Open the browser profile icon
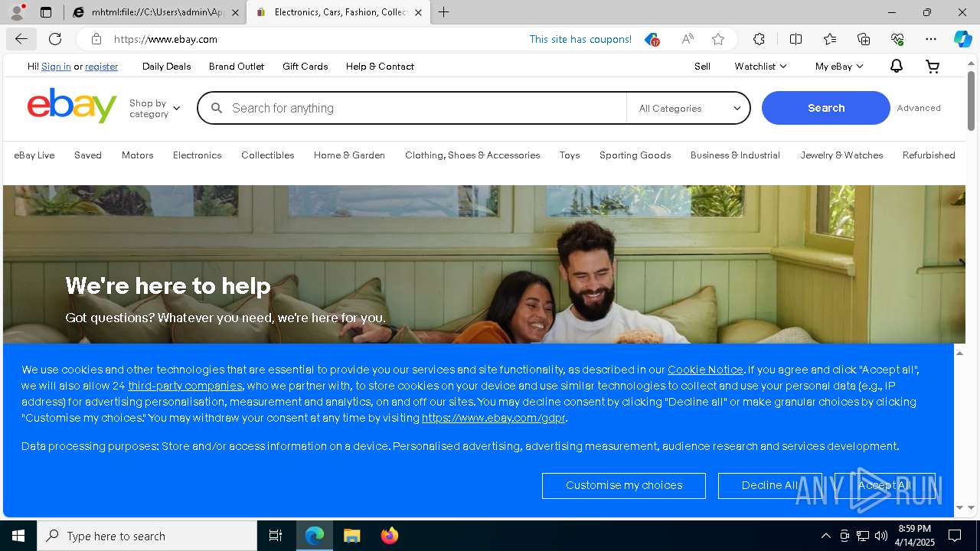Viewport: 980px width, 551px height. point(17,12)
